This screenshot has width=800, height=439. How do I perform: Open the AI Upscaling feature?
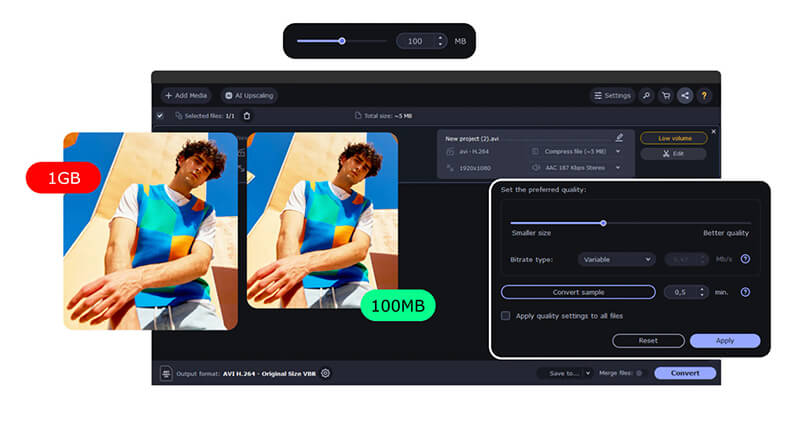pos(249,95)
